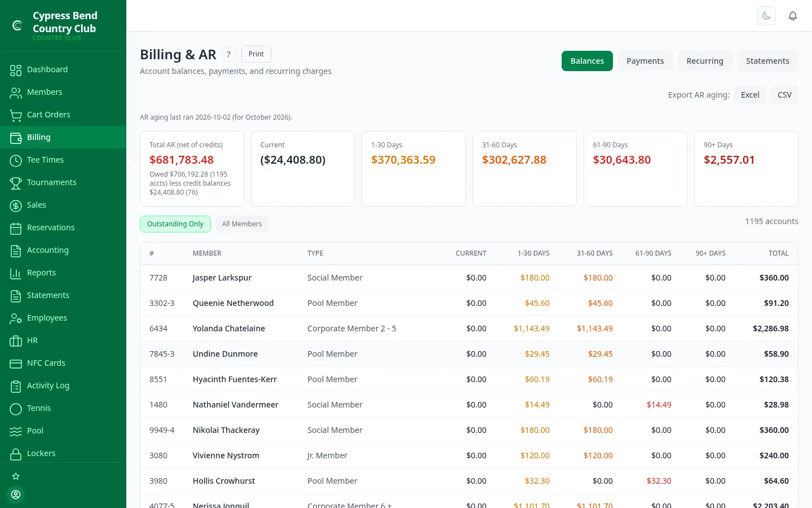812x508 pixels.
Task: Click the Cart Orders shopping cart icon
Action: (x=16, y=115)
